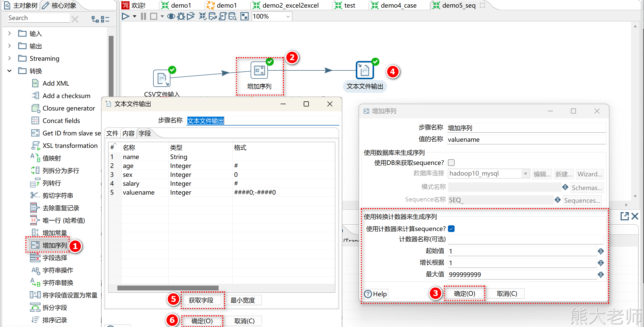Enable 使用DB来获取sequence checkbox
Screen dimensions: 644x327
(451, 163)
